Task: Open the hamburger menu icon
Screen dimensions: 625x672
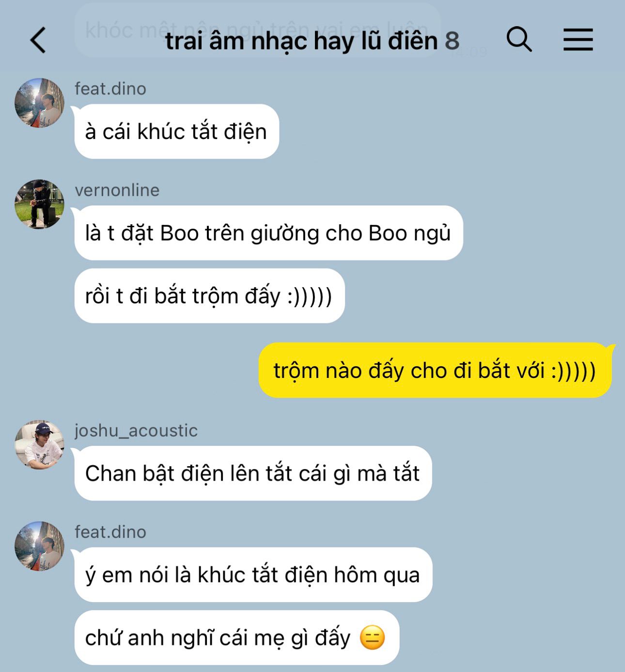Action: pyautogui.click(x=578, y=39)
